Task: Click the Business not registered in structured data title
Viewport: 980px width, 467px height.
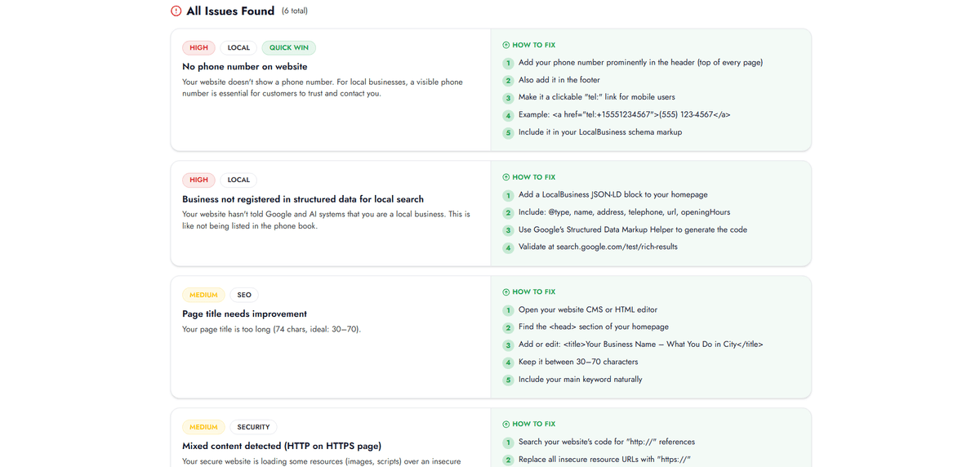Action: (x=303, y=199)
